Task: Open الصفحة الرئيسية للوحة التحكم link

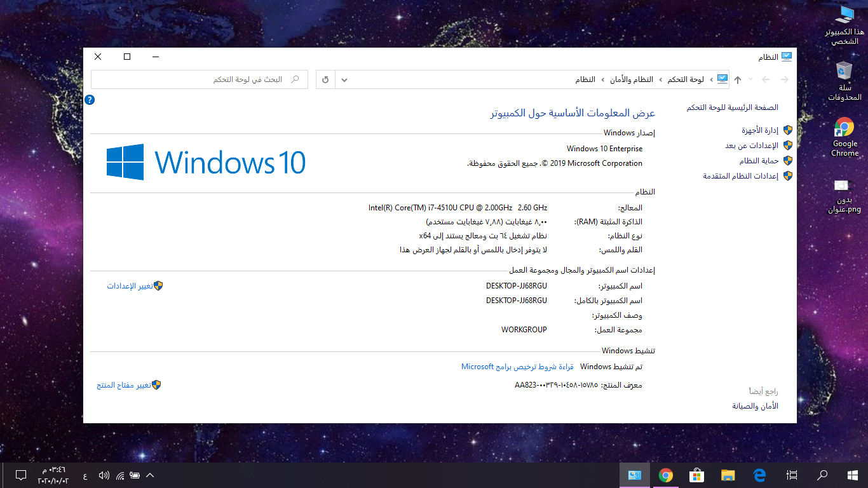Action: pyautogui.click(x=732, y=107)
